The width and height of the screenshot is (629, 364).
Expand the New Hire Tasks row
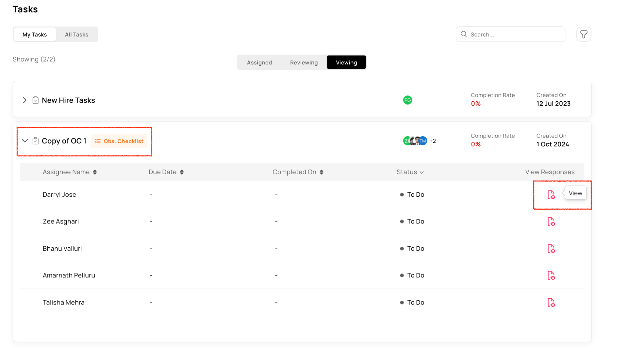point(25,100)
